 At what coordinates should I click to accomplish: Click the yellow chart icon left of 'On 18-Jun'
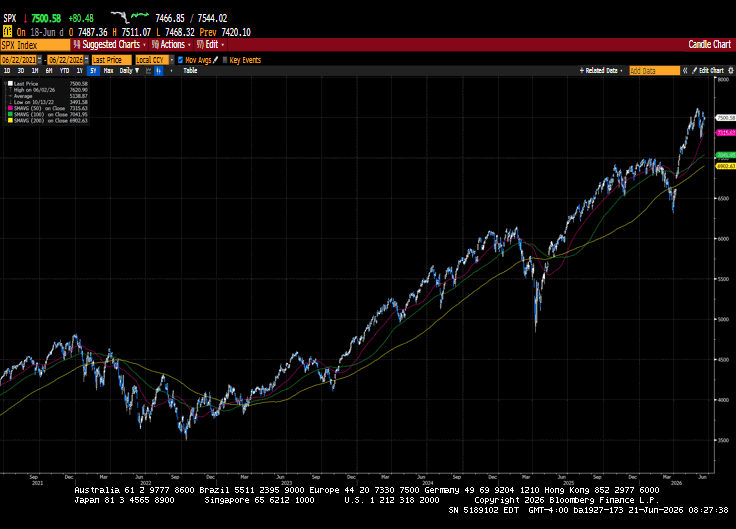tap(7, 32)
